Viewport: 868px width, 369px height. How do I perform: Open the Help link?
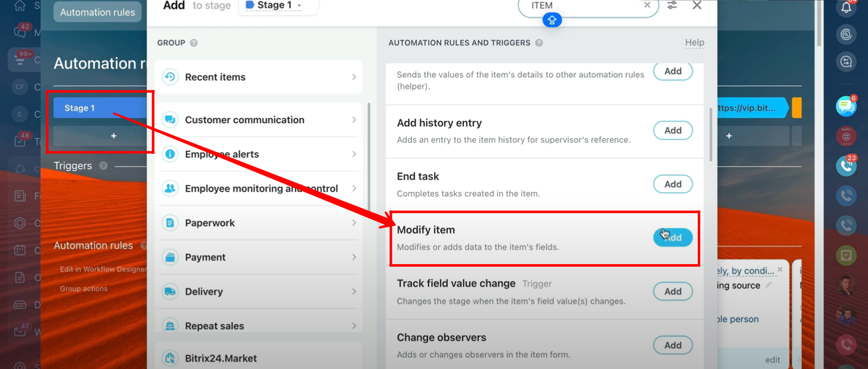[694, 43]
